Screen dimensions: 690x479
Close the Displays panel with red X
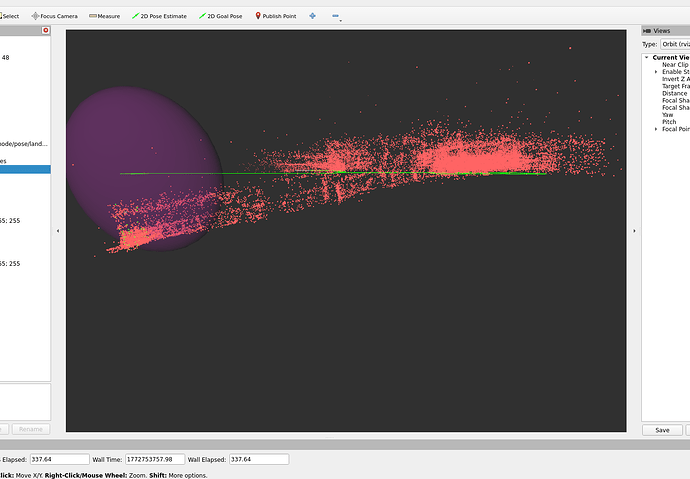(45, 31)
